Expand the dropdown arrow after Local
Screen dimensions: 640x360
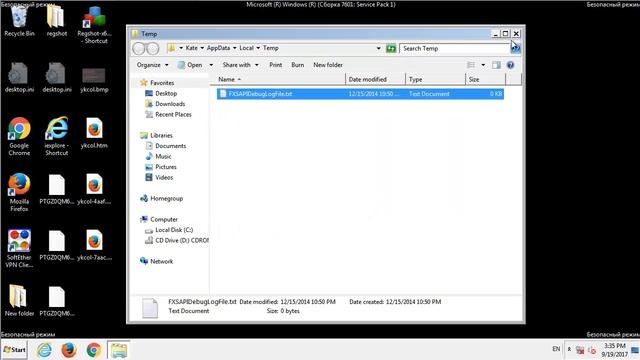coord(258,48)
